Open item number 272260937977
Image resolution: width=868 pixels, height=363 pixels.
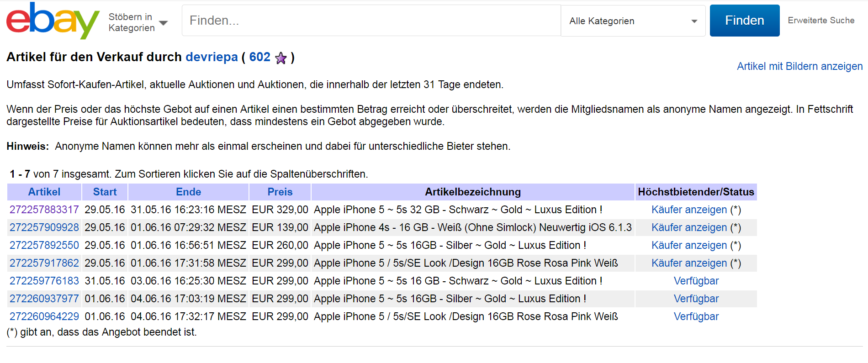pos(44,299)
